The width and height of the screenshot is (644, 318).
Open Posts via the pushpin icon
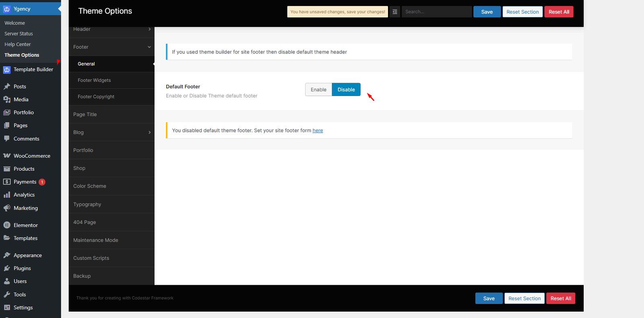point(7,86)
